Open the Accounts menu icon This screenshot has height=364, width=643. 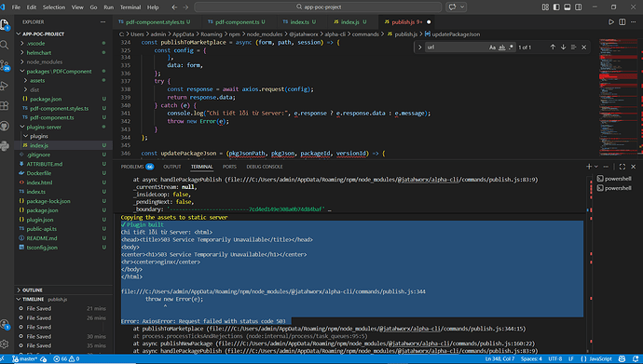(x=5, y=325)
